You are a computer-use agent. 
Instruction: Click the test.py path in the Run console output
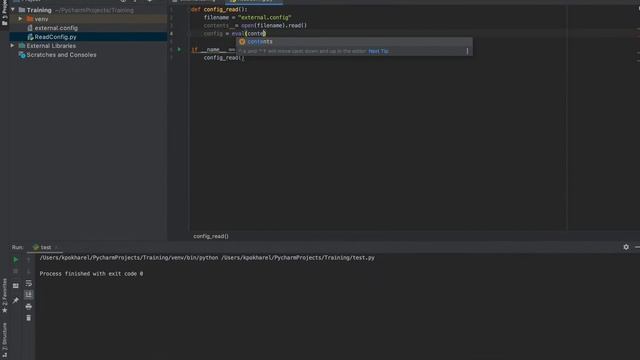tap(298, 258)
